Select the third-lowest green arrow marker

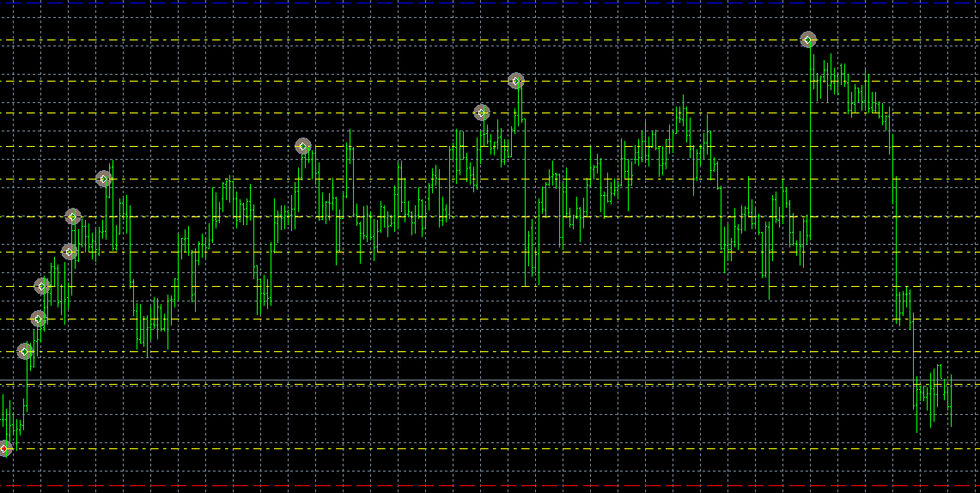[42, 286]
